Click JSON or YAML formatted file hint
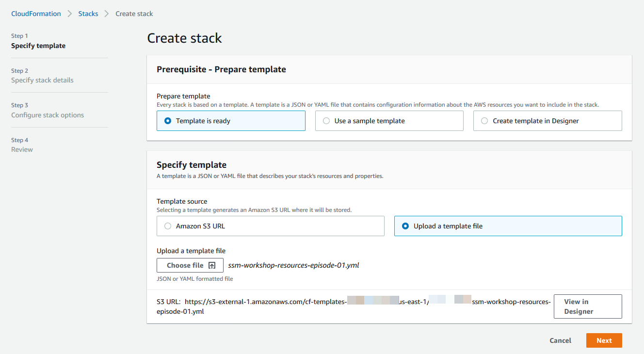 (195, 279)
